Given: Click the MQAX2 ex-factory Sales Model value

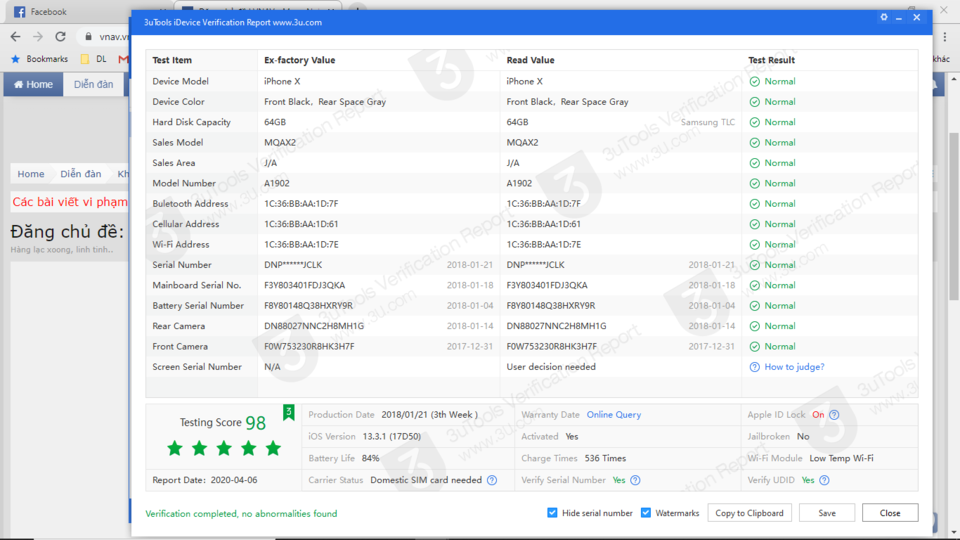Looking at the screenshot, I should coord(280,143).
